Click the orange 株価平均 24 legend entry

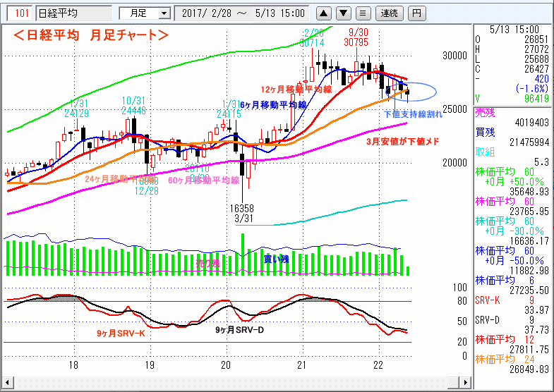point(494,360)
